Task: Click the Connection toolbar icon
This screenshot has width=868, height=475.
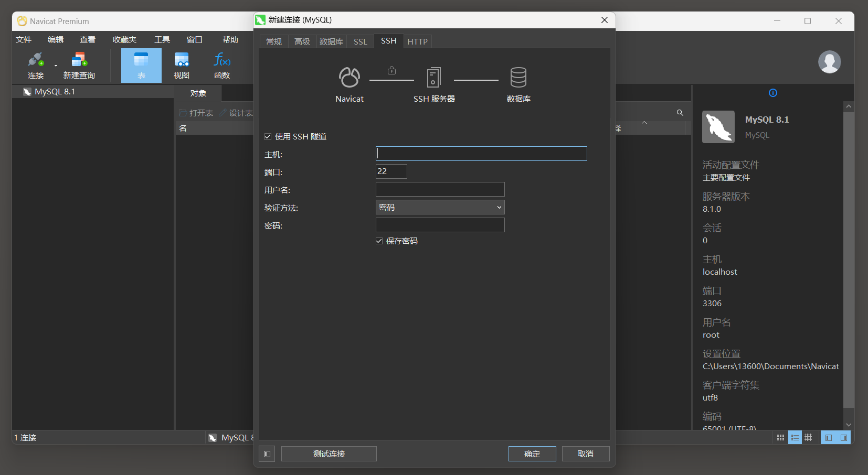Action: point(36,65)
